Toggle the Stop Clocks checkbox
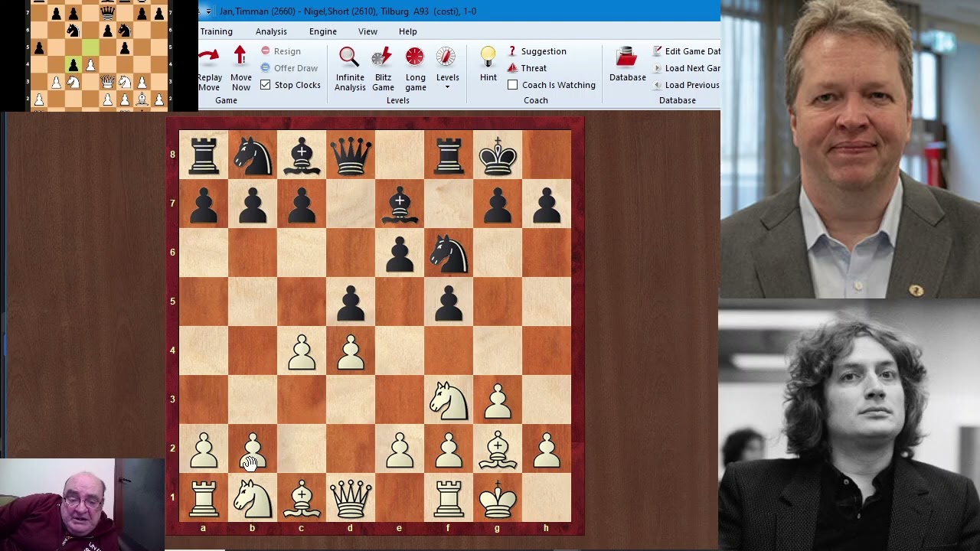 pyautogui.click(x=265, y=85)
